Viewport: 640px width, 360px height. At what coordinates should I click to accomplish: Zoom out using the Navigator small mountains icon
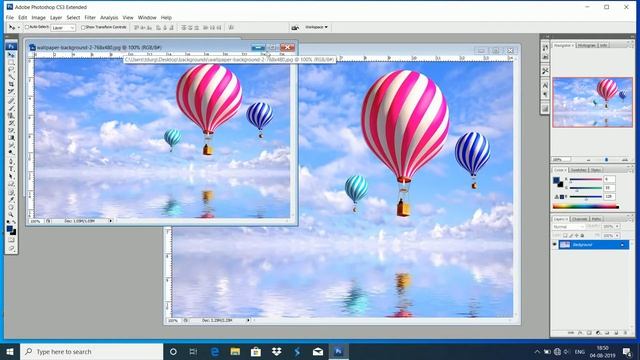(588, 160)
